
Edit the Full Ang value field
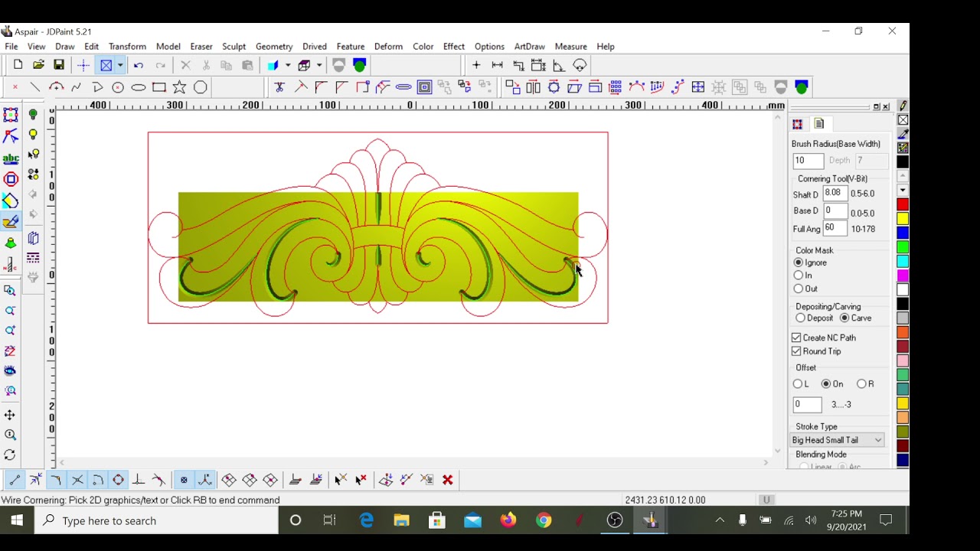tap(835, 228)
